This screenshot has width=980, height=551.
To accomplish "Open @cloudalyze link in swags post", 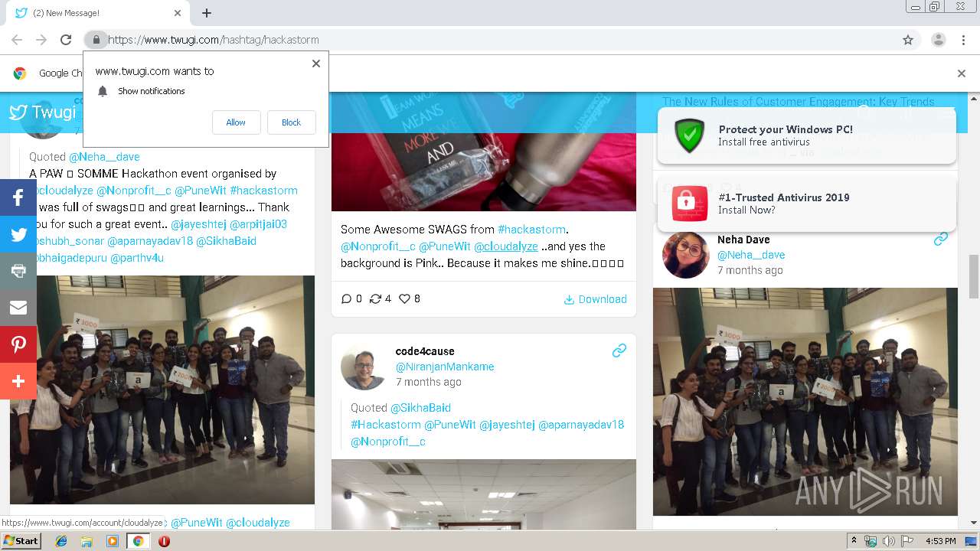I will pyautogui.click(x=506, y=246).
